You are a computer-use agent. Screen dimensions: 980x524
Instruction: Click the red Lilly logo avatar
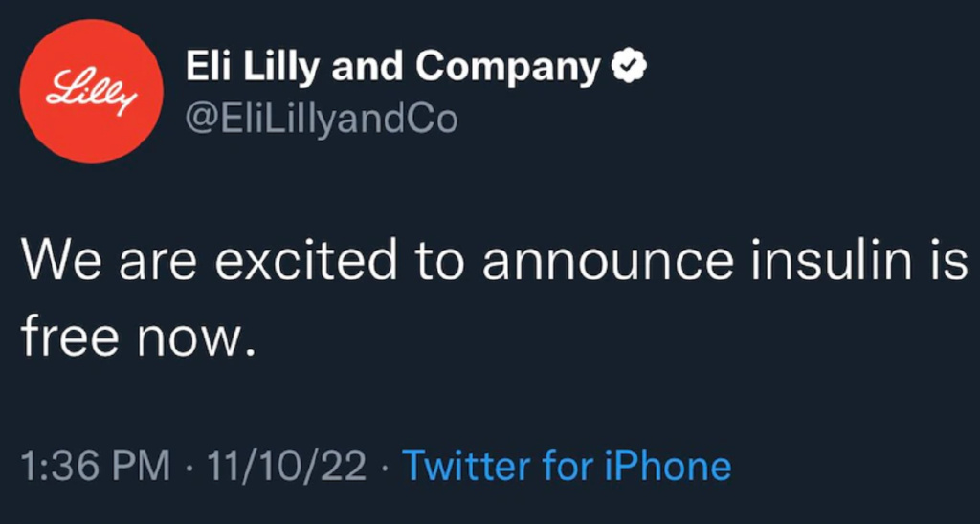pyautogui.click(x=93, y=89)
